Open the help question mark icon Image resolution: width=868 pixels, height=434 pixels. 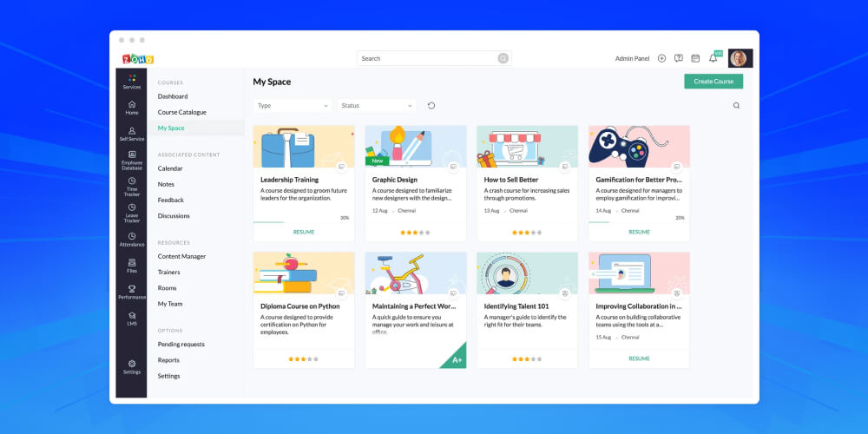coord(678,58)
